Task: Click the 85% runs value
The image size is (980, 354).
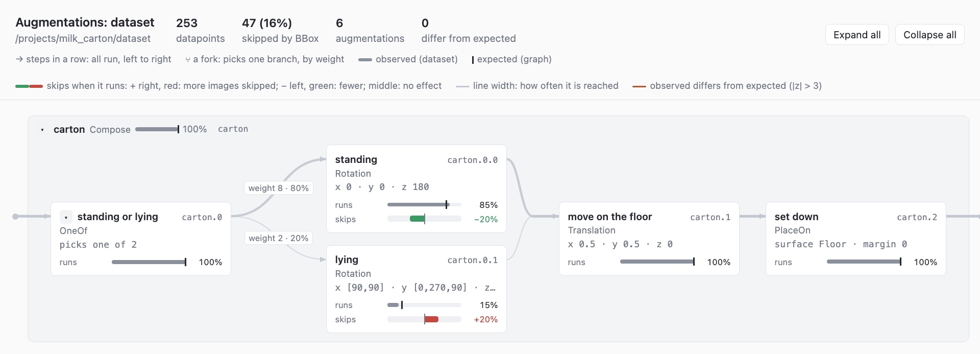Action: tap(488, 205)
